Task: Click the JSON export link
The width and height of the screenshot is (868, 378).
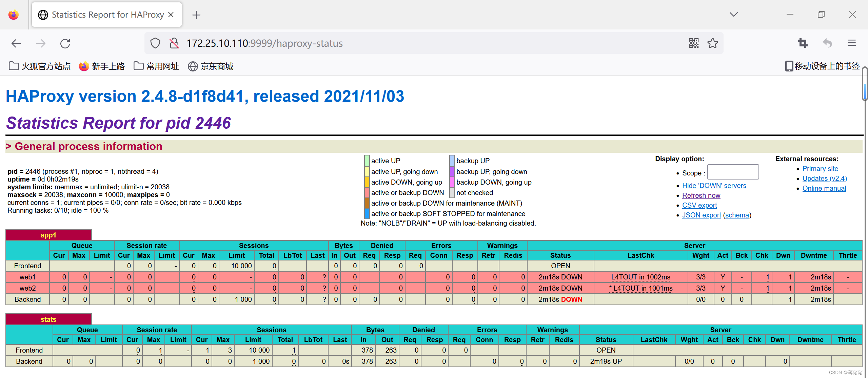Action: (x=702, y=215)
